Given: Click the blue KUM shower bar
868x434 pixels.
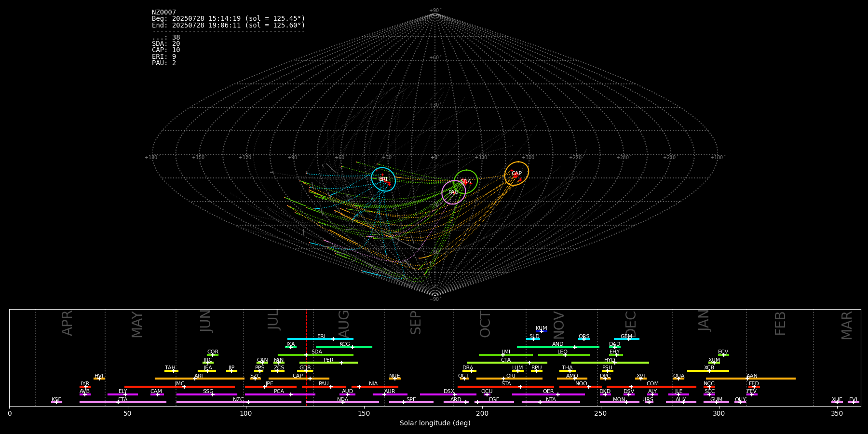Looking at the screenshot, I should pyautogui.click(x=542, y=331).
